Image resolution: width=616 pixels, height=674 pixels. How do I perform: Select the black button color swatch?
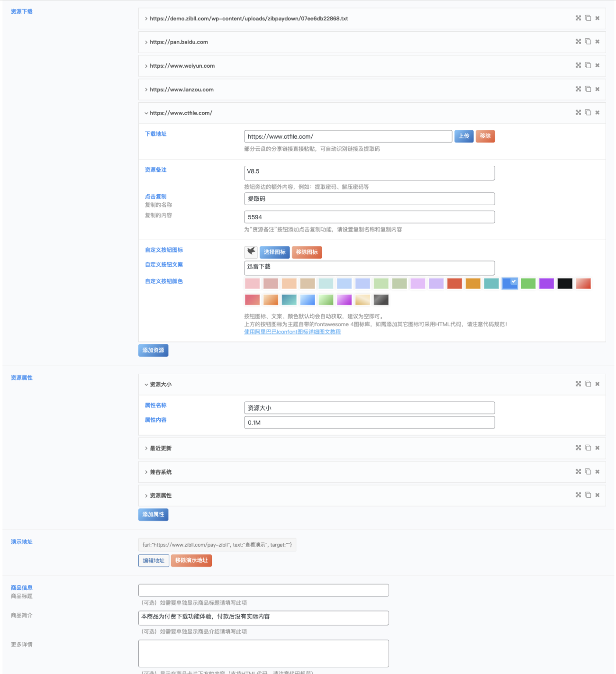pos(564,283)
